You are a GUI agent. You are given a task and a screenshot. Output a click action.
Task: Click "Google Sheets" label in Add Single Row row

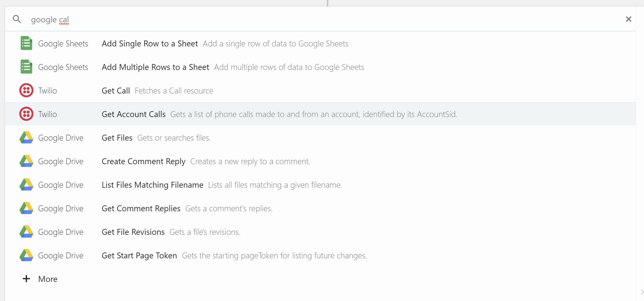(x=63, y=44)
